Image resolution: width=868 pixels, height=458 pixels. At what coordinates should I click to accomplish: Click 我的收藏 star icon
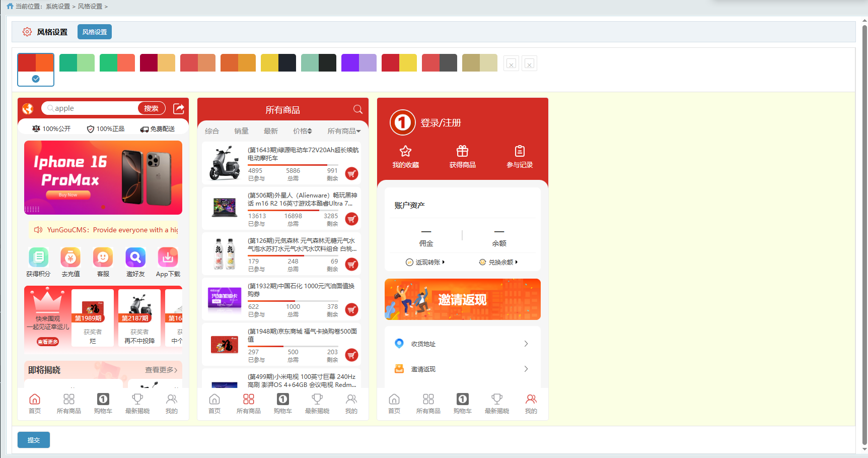406,151
